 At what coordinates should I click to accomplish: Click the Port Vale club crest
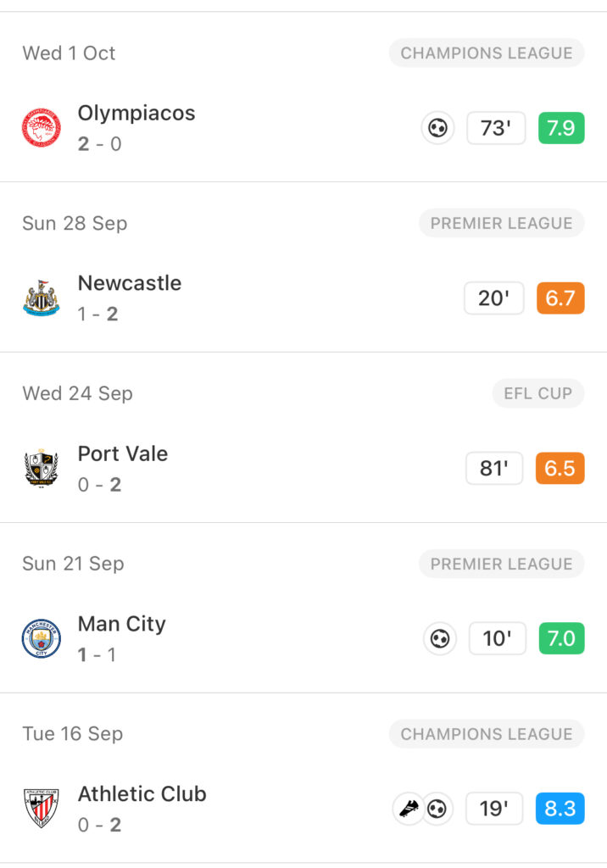pos(42,469)
